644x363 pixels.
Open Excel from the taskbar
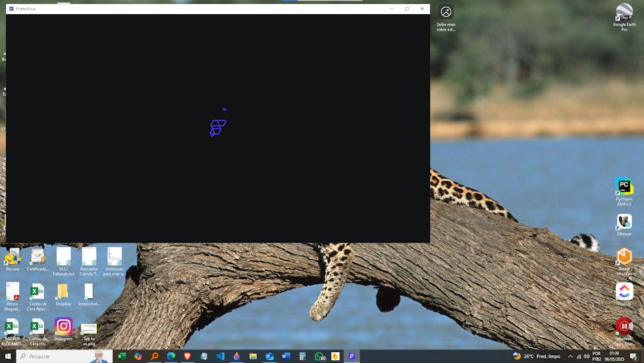click(x=122, y=356)
